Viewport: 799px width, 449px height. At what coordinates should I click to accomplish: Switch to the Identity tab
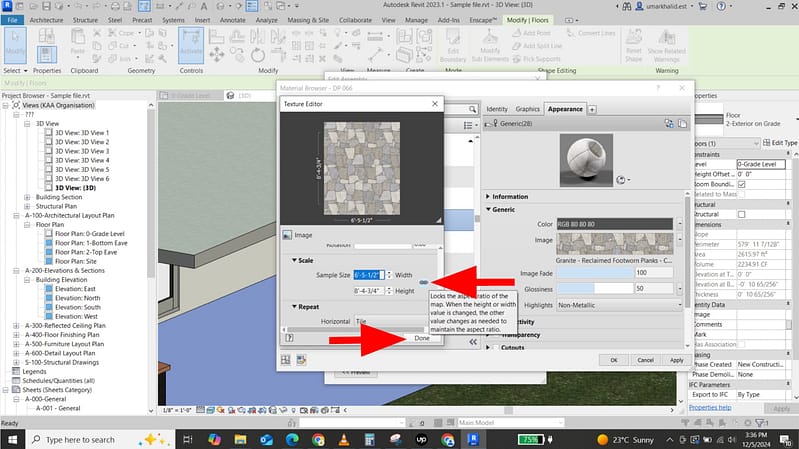[x=496, y=108]
